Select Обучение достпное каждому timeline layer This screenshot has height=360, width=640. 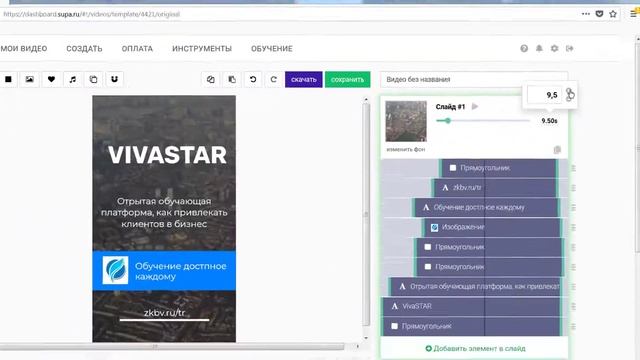coord(485,207)
